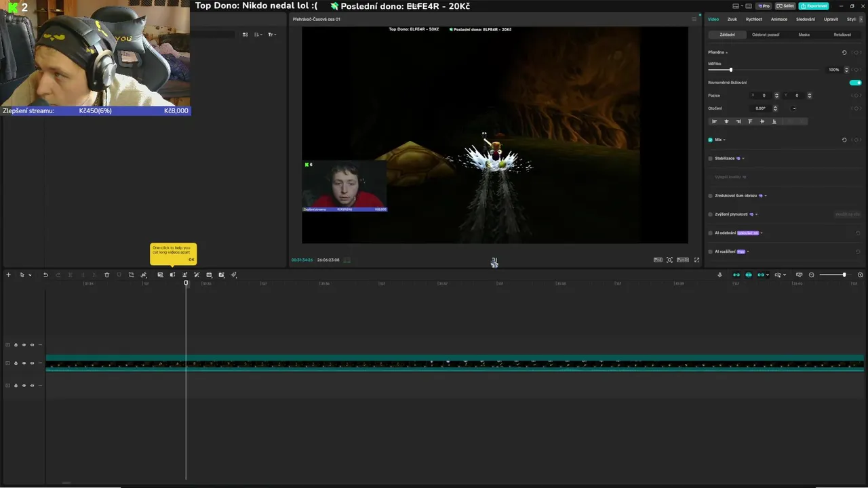Click the Pozice Y value field
The width and height of the screenshot is (868, 488).
(798, 96)
